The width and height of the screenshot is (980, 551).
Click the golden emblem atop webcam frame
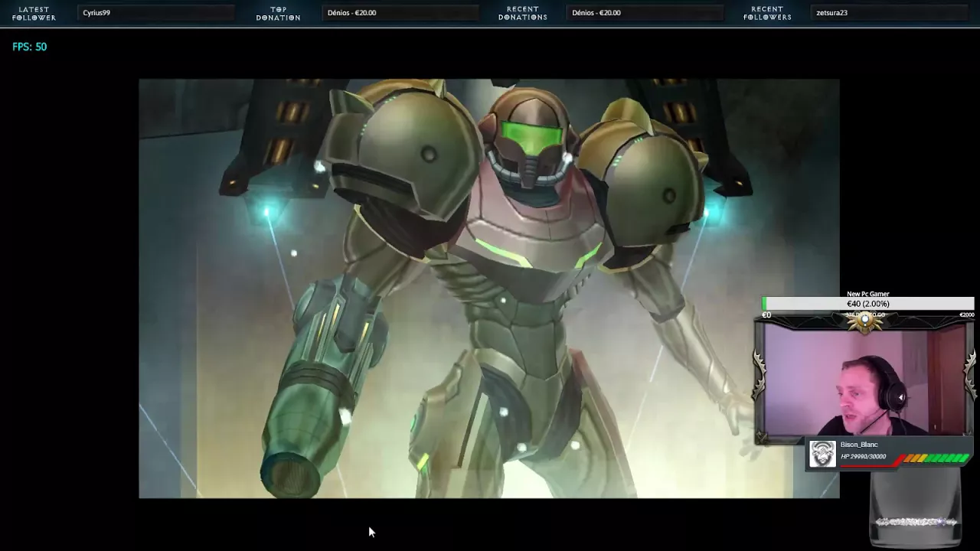tap(865, 321)
